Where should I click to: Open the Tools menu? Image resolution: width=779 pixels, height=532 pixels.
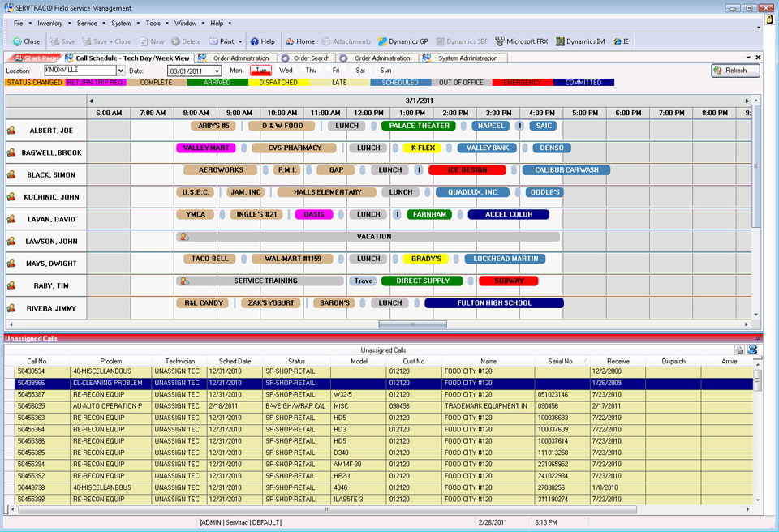tap(153, 24)
